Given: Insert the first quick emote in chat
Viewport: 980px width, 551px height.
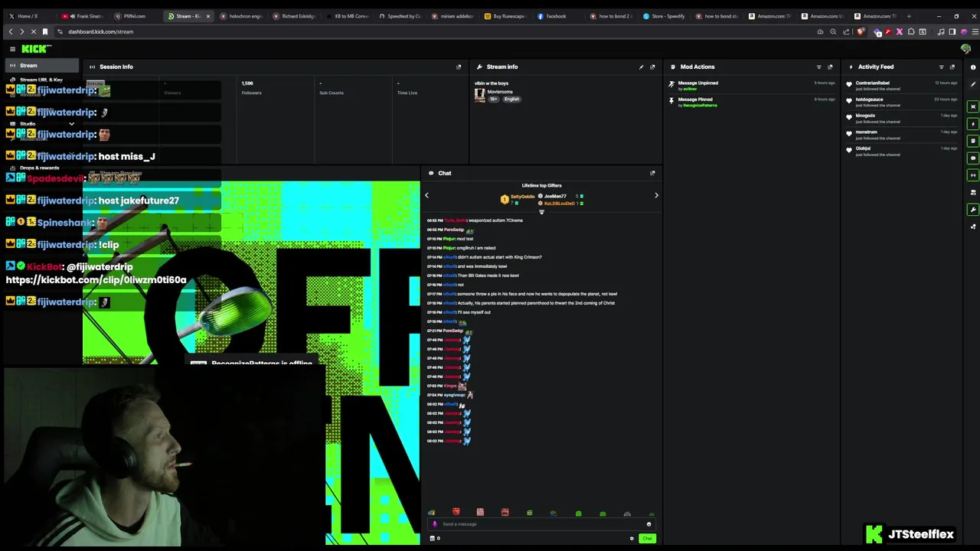Looking at the screenshot, I should tap(432, 513).
